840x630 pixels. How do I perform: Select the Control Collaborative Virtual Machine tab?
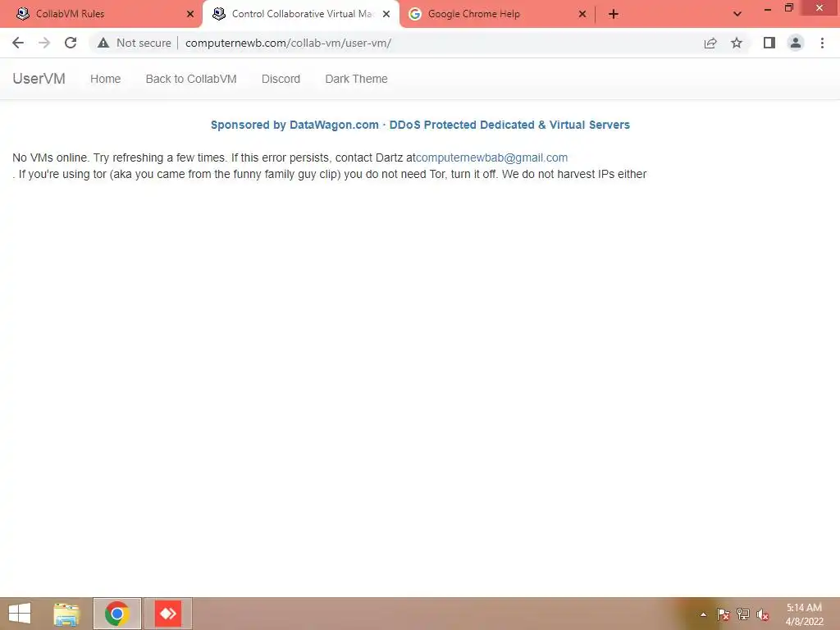pyautogui.click(x=300, y=14)
